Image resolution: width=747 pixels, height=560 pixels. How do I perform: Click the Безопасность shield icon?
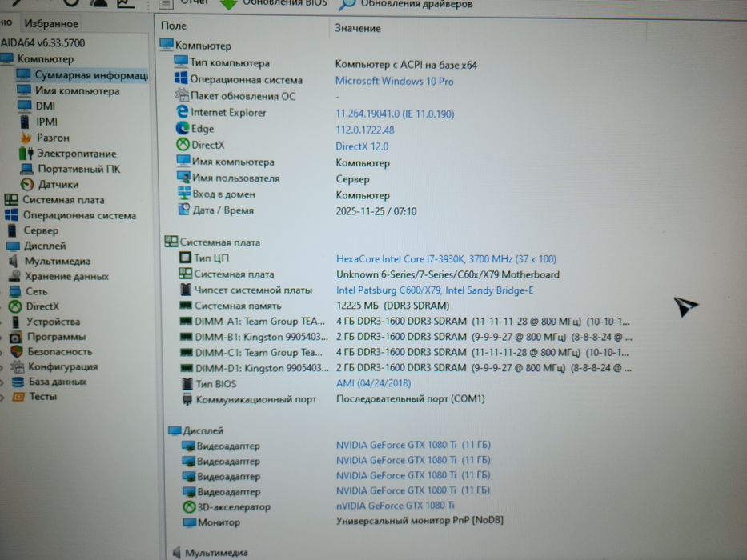[17, 351]
